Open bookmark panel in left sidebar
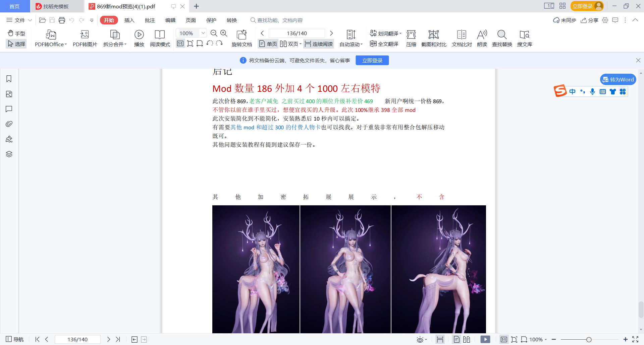644x345 pixels. [x=9, y=79]
